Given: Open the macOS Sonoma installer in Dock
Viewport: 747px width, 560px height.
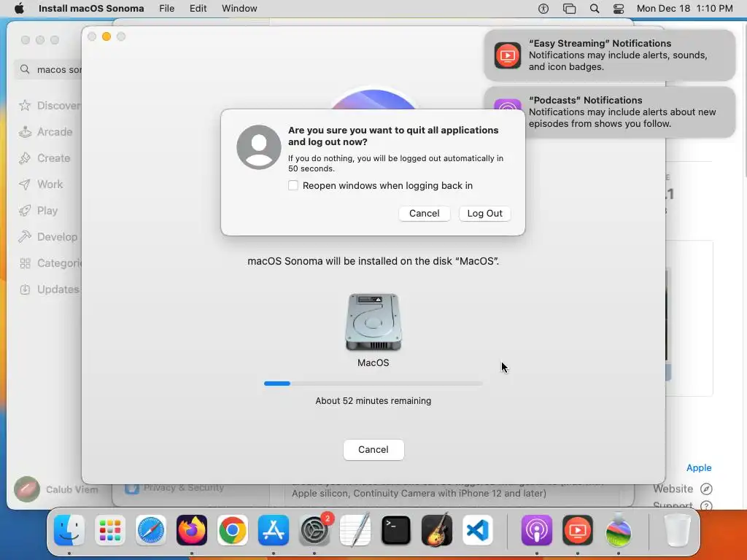Looking at the screenshot, I should [x=619, y=530].
